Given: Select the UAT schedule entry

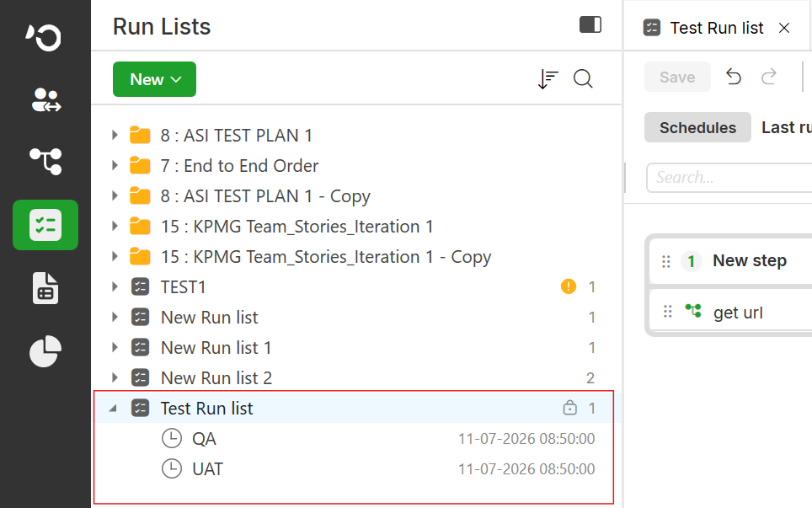Looking at the screenshot, I should 357,469.
